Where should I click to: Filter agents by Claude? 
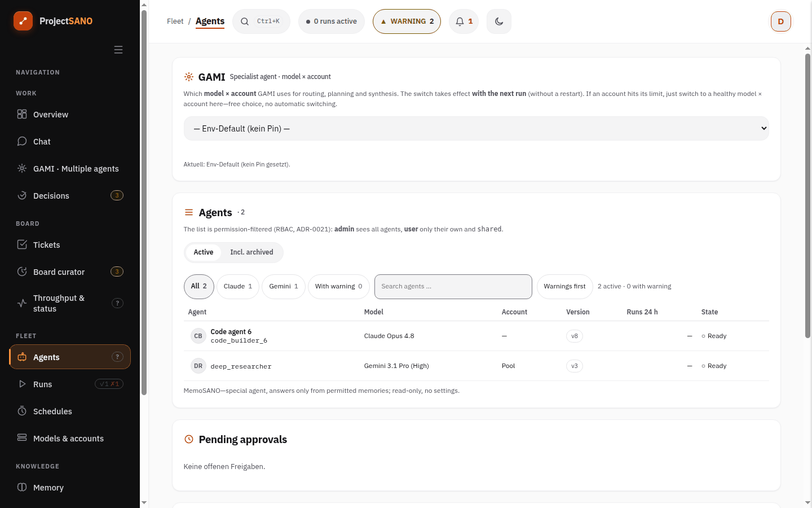coord(238,287)
